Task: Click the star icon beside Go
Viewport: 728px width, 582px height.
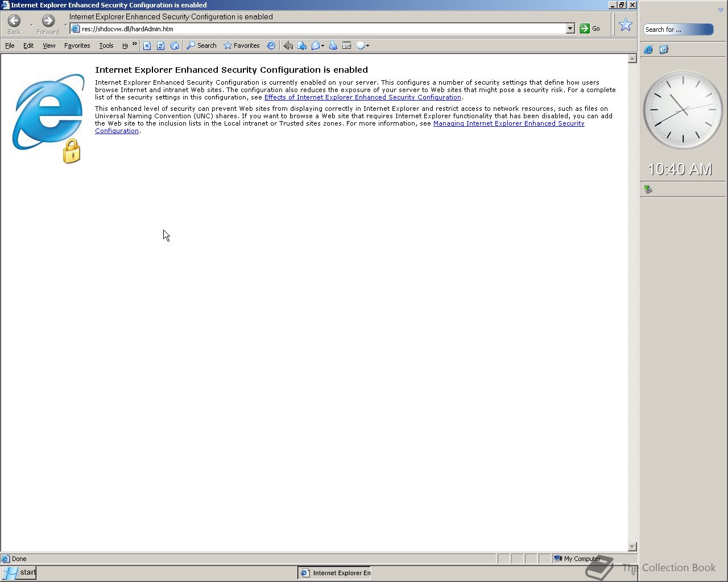Action: [626, 24]
